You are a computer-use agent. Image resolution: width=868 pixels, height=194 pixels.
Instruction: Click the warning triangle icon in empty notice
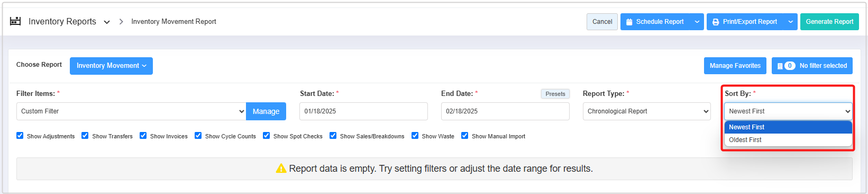click(281, 169)
